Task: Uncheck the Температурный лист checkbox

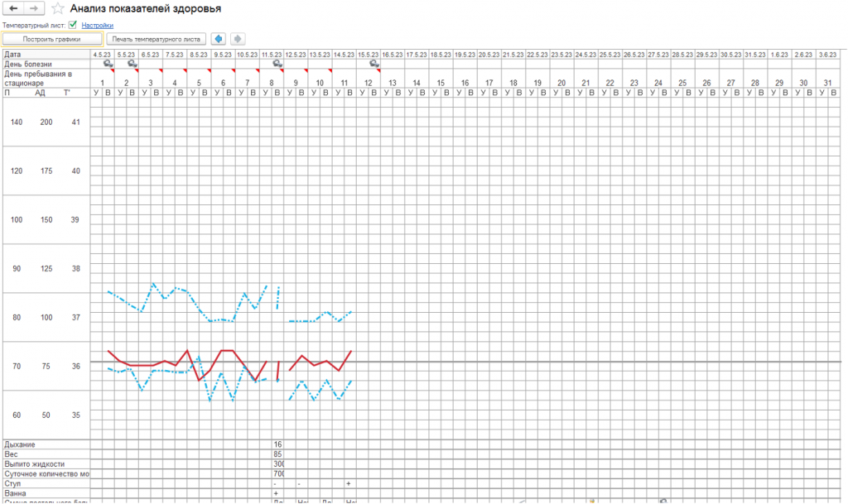Action: tap(73, 25)
